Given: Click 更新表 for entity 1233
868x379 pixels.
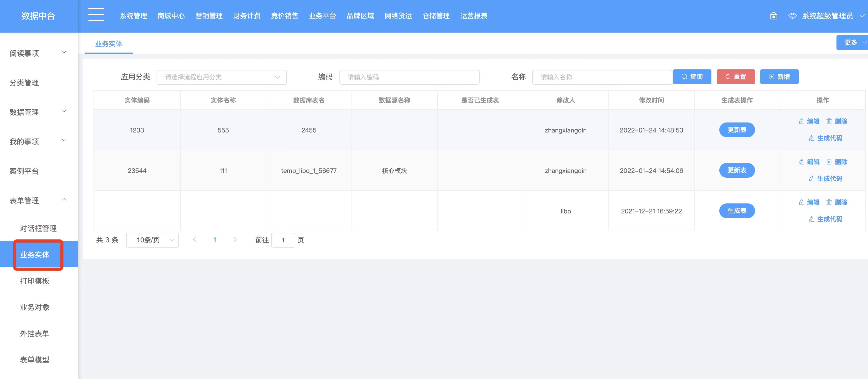Looking at the screenshot, I should pos(737,130).
